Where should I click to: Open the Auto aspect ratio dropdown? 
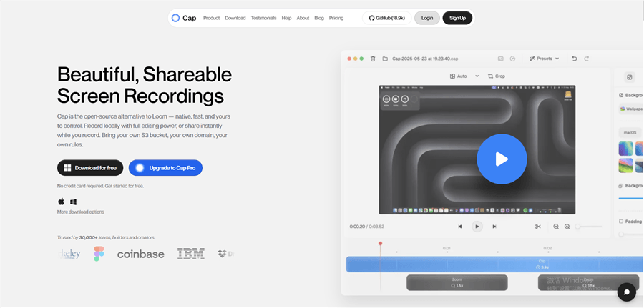coord(464,76)
